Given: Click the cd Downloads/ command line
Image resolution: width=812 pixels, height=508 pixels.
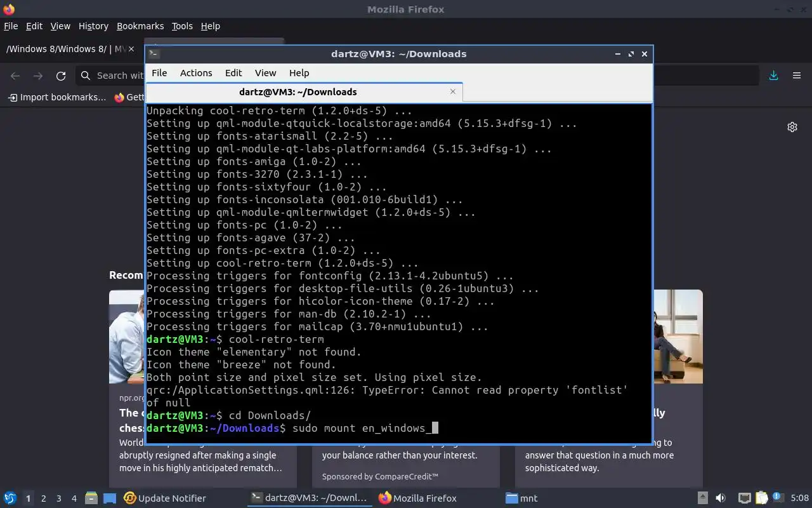Looking at the screenshot, I should pyautogui.click(x=228, y=415).
